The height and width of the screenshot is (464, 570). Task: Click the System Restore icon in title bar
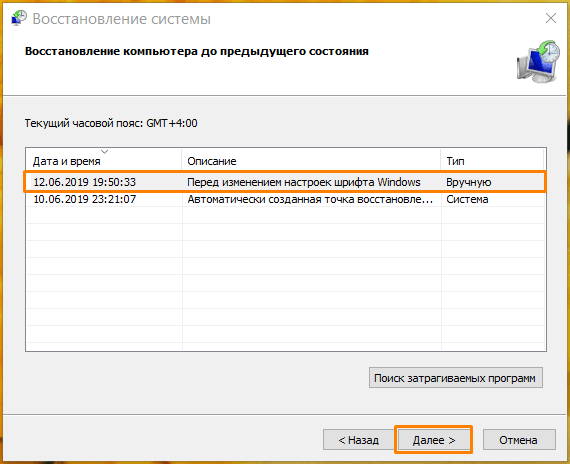[x=19, y=18]
